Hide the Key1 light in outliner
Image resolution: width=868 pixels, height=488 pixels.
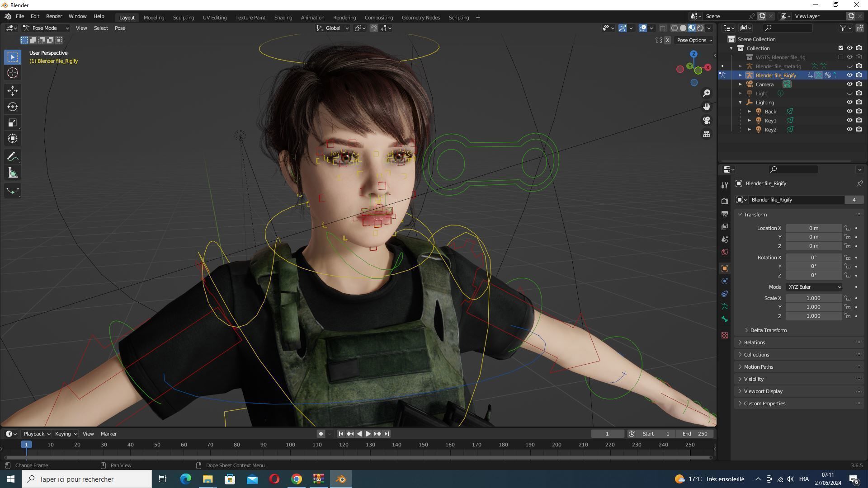point(849,121)
